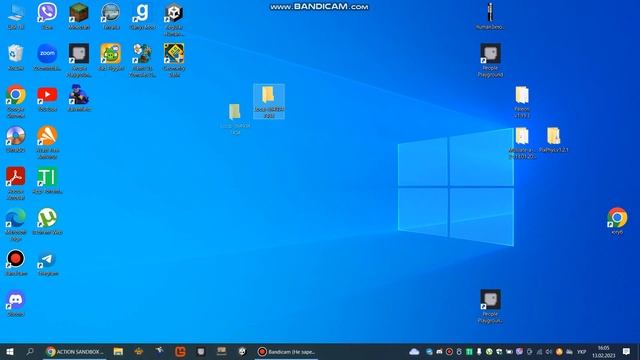Open volume speaker icon in tray

[549, 351]
